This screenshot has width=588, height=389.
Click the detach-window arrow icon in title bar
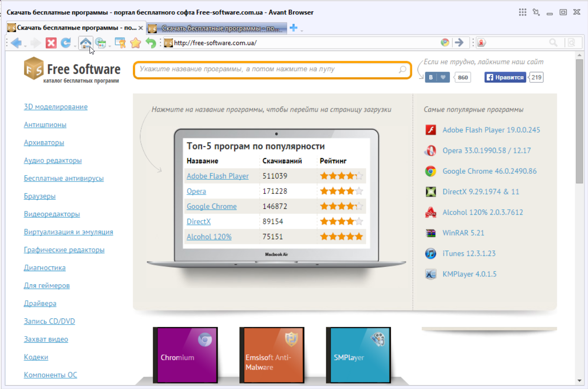tap(537, 12)
